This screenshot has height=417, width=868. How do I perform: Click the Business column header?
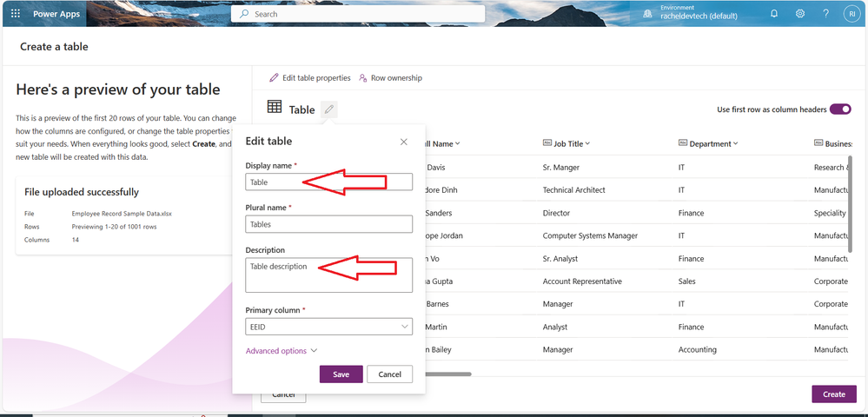pyautogui.click(x=832, y=143)
